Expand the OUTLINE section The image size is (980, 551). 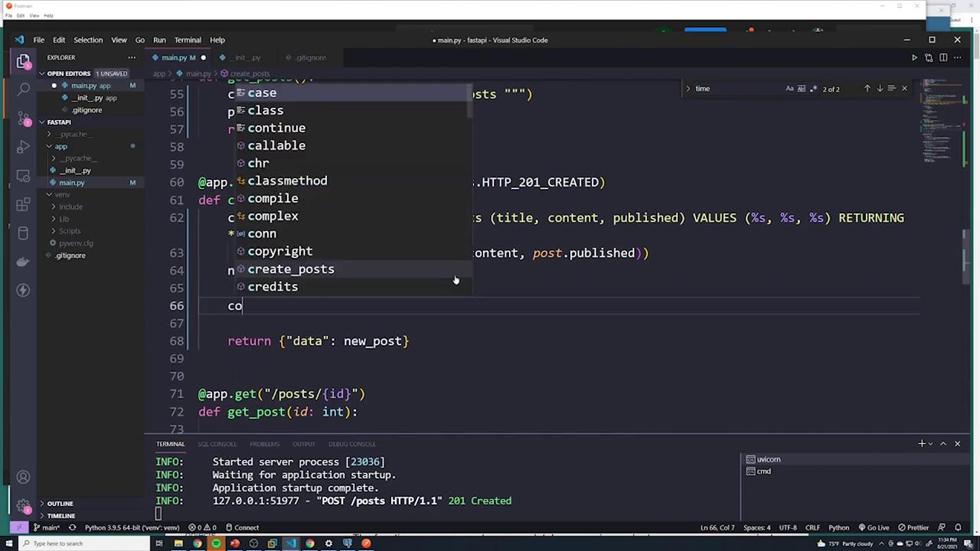coord(60,504)
